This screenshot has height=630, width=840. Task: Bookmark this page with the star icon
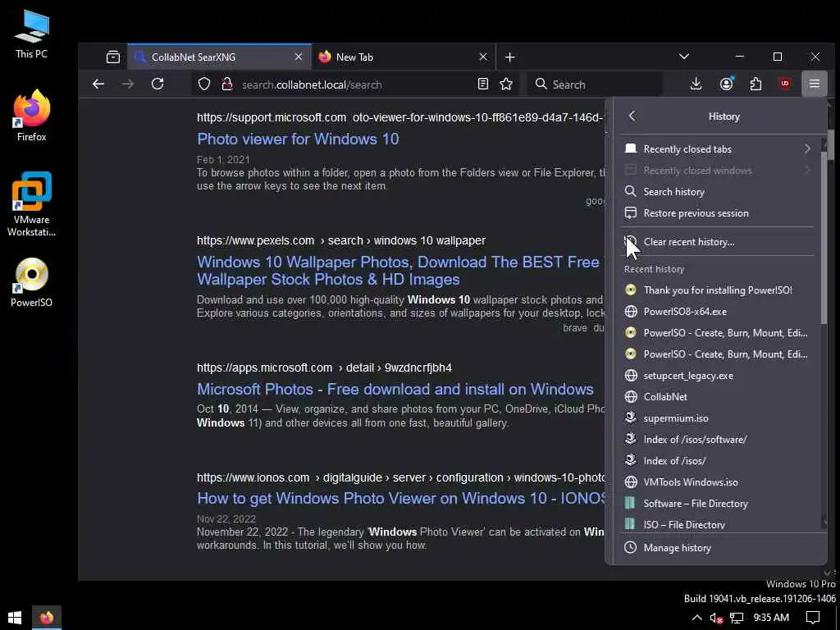click(506, 84)
